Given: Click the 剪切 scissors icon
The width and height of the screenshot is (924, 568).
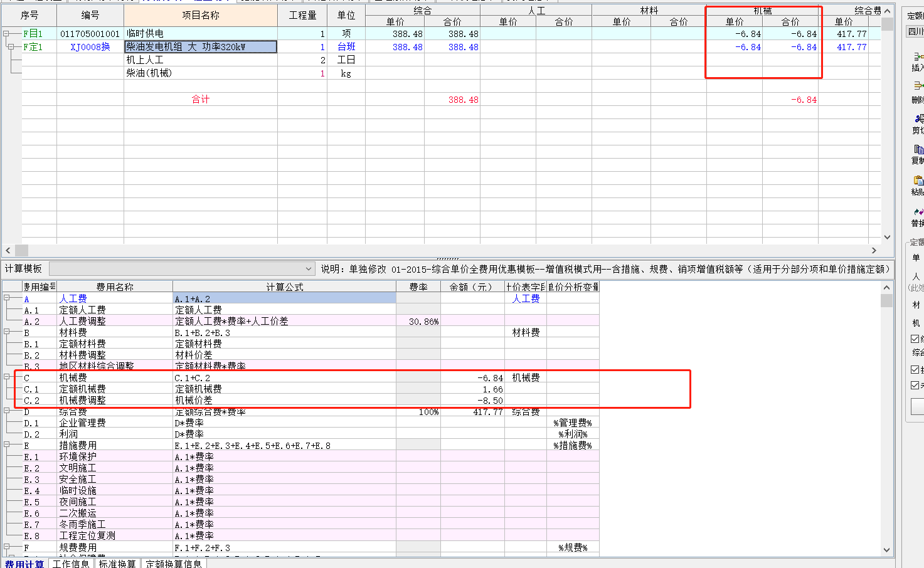Looking at the screenshot, I should click(918, 118).
